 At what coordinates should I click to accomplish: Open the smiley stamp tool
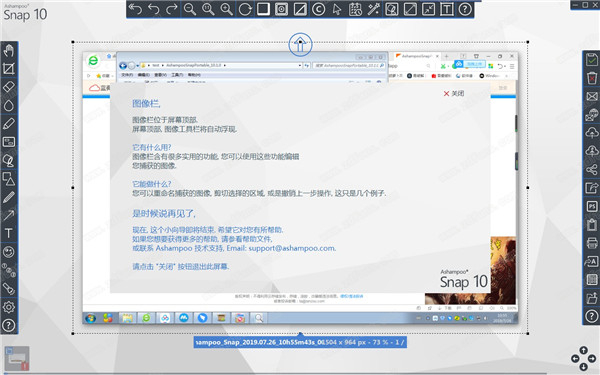point(8,252)
